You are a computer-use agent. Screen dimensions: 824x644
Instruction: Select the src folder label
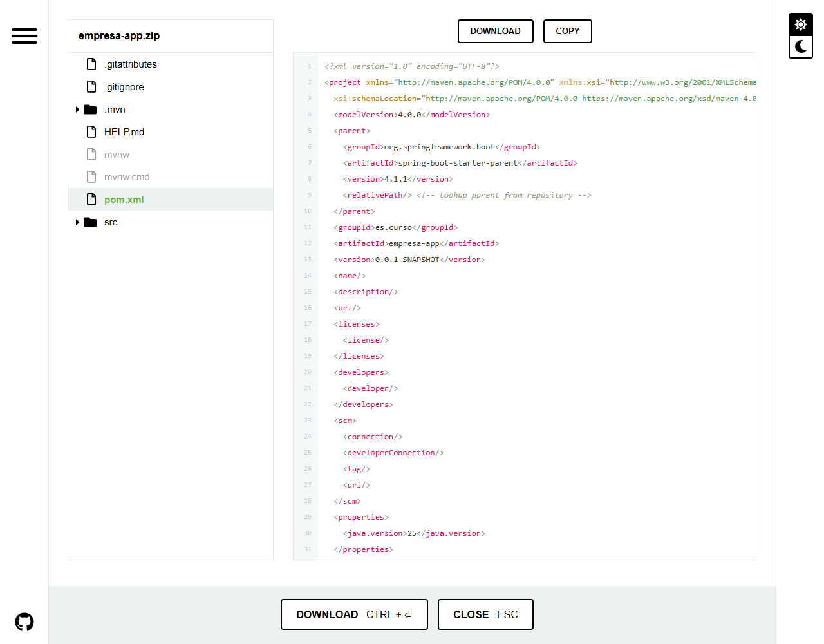[x=111, y=222]
